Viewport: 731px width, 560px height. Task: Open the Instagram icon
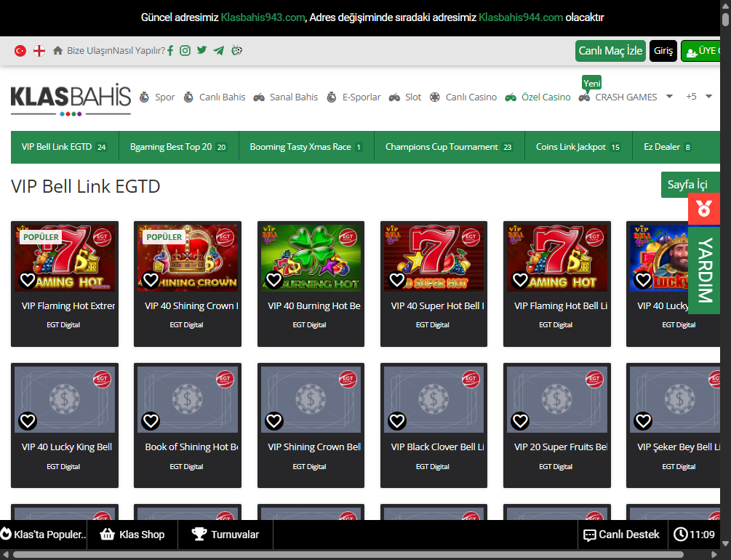[185, 50]
